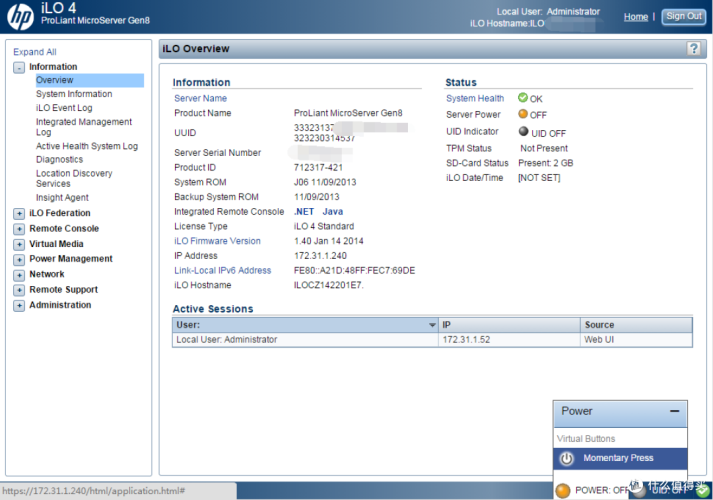Open the User column sort dropdown arrow
The height and width of the screenshot is (500, 713).
coord(432,325)
